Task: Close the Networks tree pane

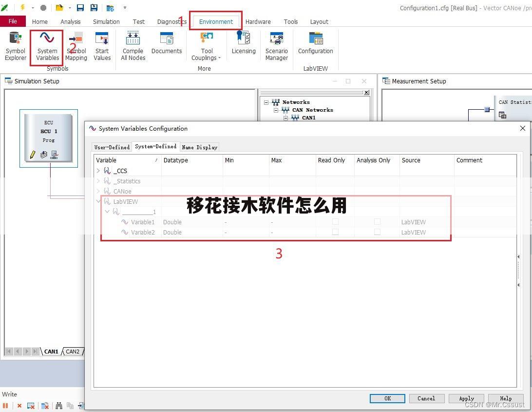Action: [x=367, y=92]
